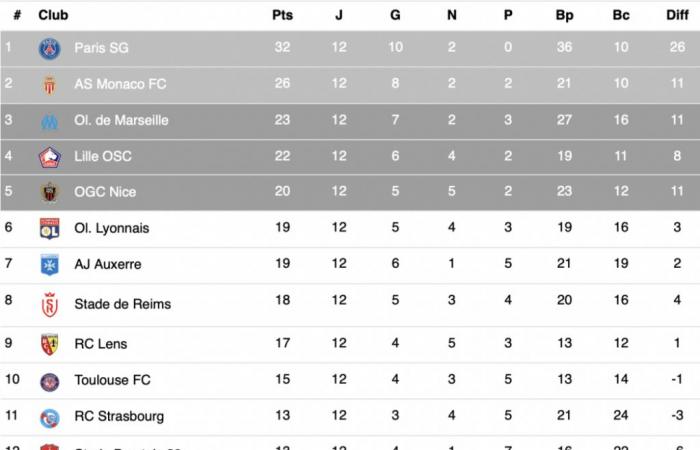Open the Paris SG team name
Image resolution: width=700 pixels, height=450 pixels.
[x=101, y=48]
